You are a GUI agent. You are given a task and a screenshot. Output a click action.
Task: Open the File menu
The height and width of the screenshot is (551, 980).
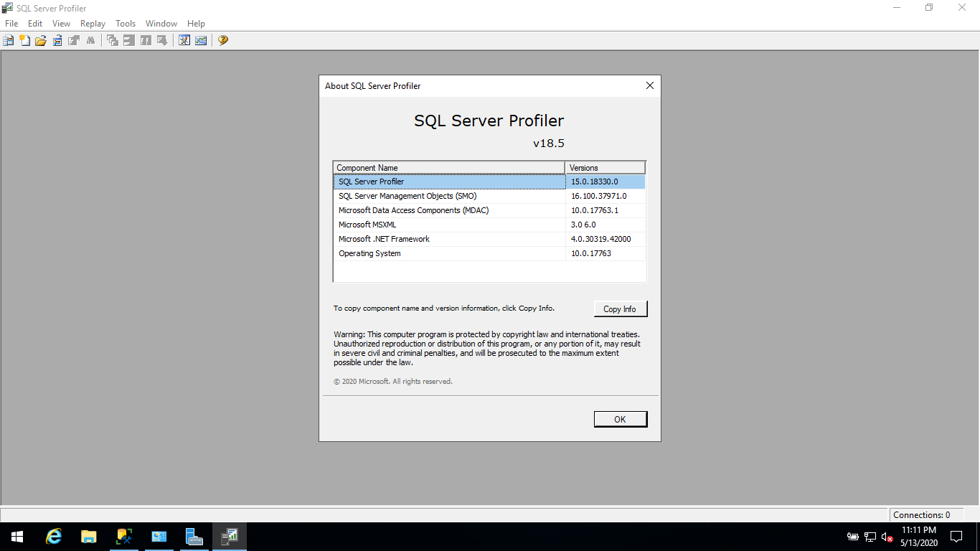[x=11, y=24]
